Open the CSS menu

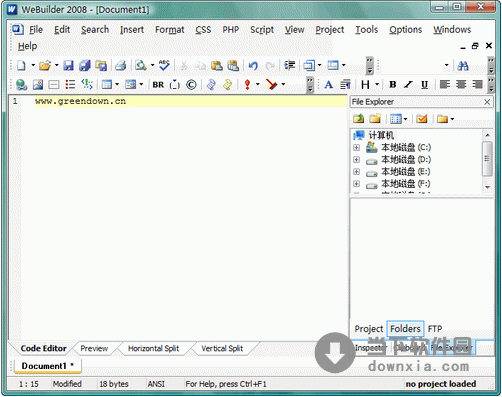click(203, 30)
